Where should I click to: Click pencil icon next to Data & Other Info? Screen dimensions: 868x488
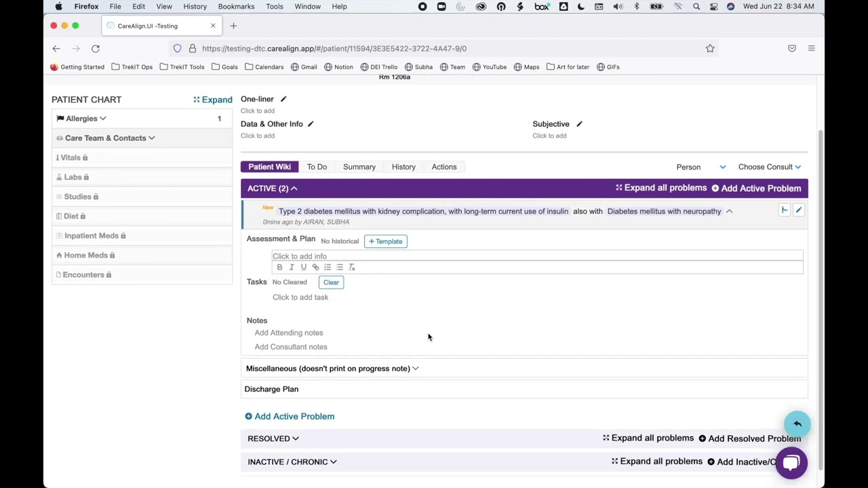[x=311, y=124]
